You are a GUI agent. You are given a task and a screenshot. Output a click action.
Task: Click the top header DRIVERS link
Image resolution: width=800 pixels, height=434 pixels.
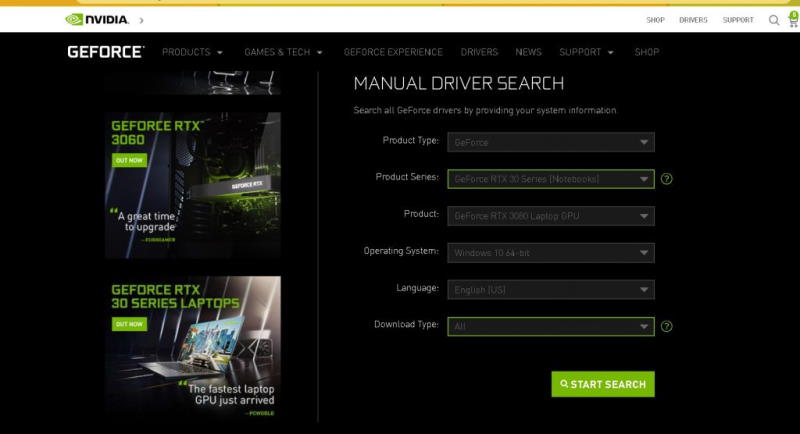(x=693, y=20)
